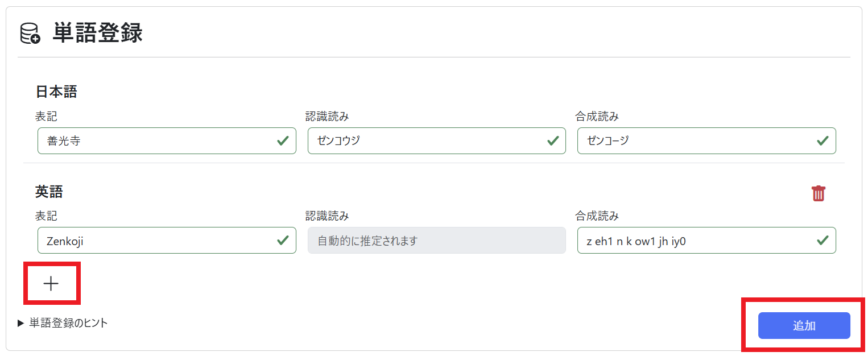Image resolution: width=868 pixels, height=356 pixels.
Task: Click the checkmark beside the phoneme reading
Action: 823,240
